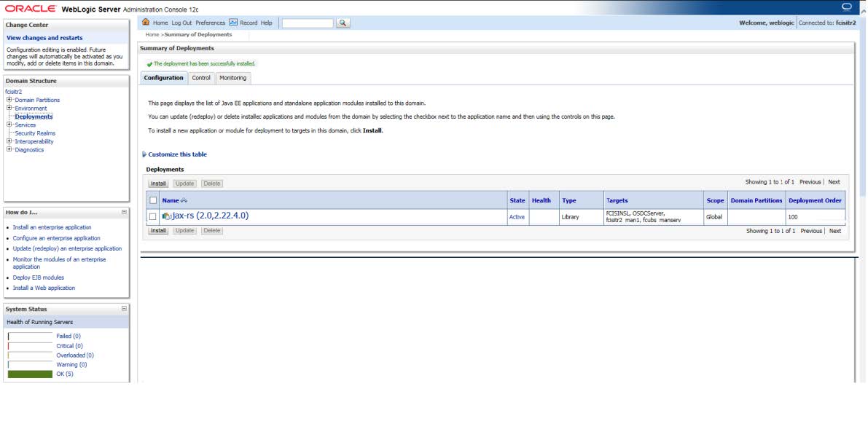This screenshot has height=421, width=868.
Task: Click the Overloaded (0) status link
Action: click(x=75, y=355)
